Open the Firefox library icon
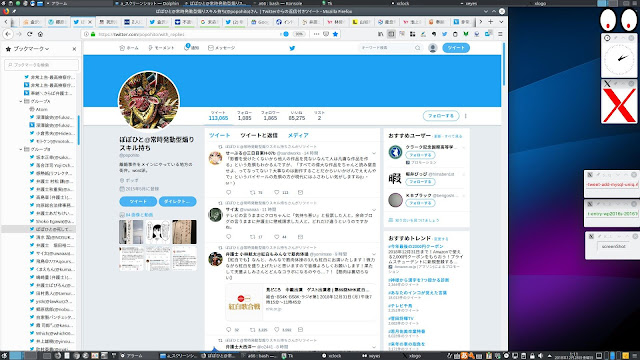 (380, 34)
